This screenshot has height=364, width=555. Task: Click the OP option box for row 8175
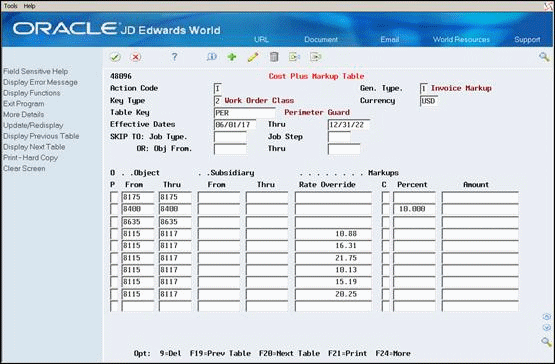point(114,197)
